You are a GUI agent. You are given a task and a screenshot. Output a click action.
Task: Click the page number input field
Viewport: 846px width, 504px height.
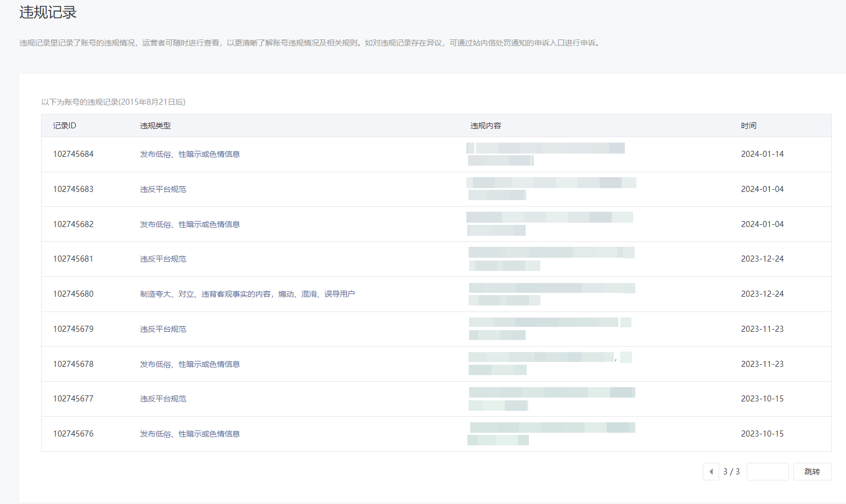(x=767, y=472)
